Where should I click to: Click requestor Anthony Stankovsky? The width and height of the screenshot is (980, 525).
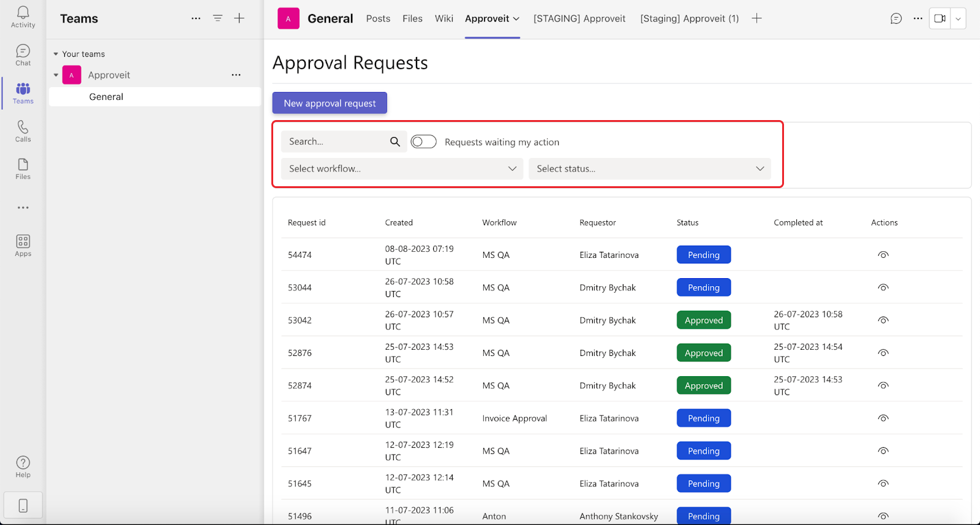coord(619,516)
